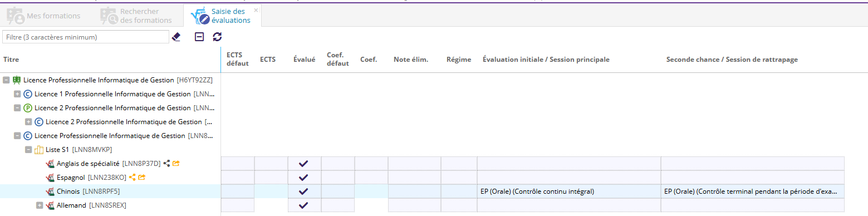
Task: Refresh the tree with the circular-arrows icon
Action: pos(217,37)
